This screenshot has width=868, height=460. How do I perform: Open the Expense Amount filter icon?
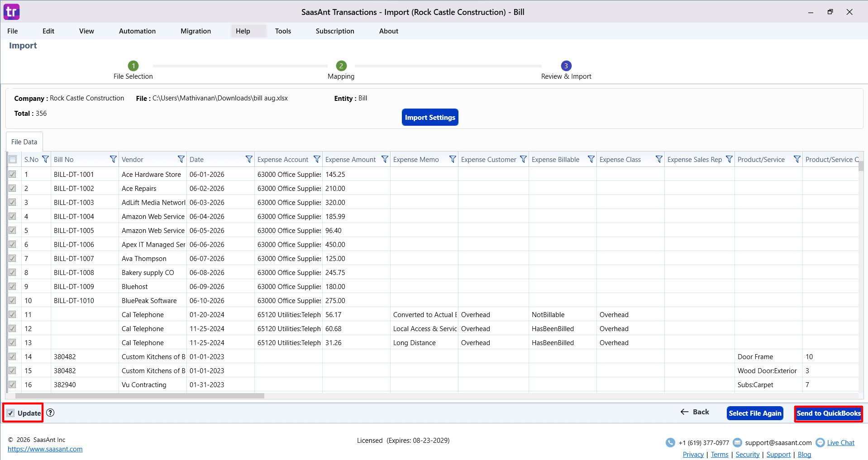click(x=385, y=159)
